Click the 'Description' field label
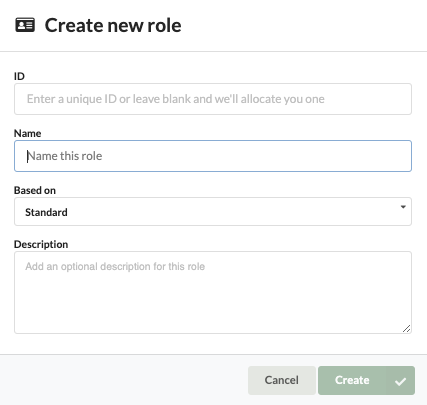The width and height of the screenshot is (427, 405). pyautogui.click(x=41, y=244)
